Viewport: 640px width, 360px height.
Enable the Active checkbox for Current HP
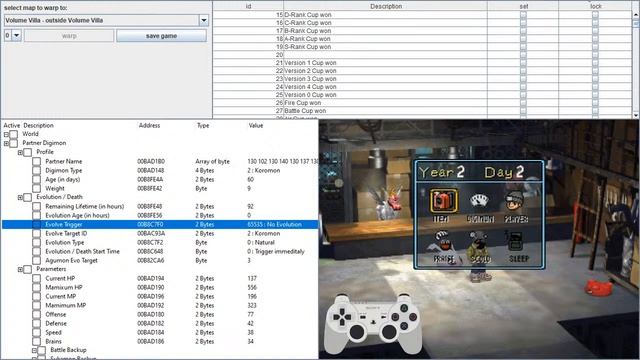click(36, 278)
